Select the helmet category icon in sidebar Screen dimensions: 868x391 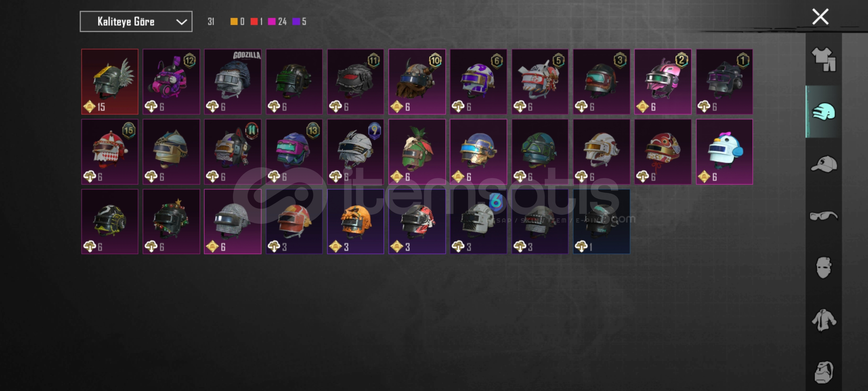824,112
